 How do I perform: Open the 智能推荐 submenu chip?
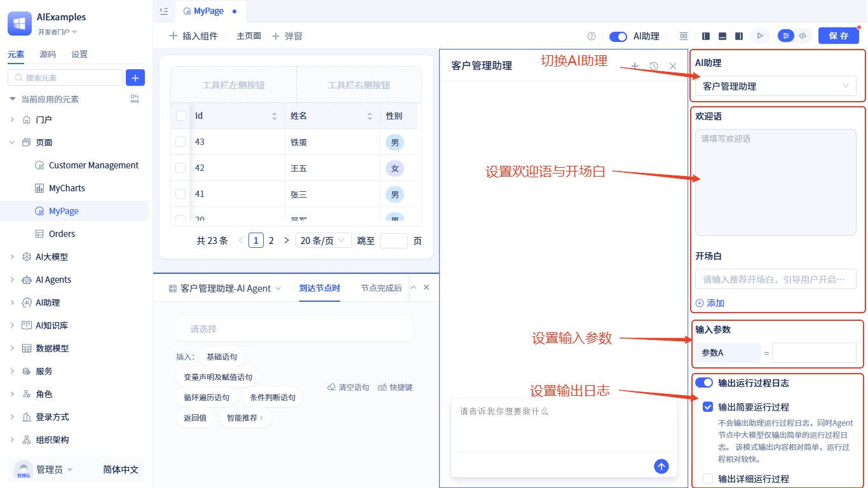coord(245,417)
